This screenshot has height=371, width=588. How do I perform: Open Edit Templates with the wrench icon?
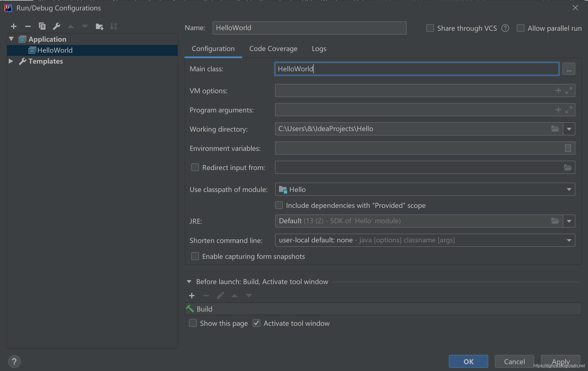pos(57,26)
